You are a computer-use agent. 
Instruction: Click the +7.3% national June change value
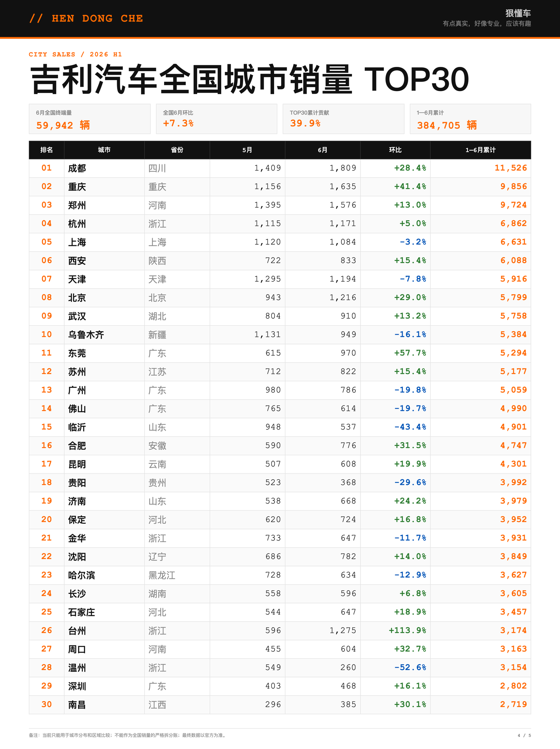(x=178, y=123)
